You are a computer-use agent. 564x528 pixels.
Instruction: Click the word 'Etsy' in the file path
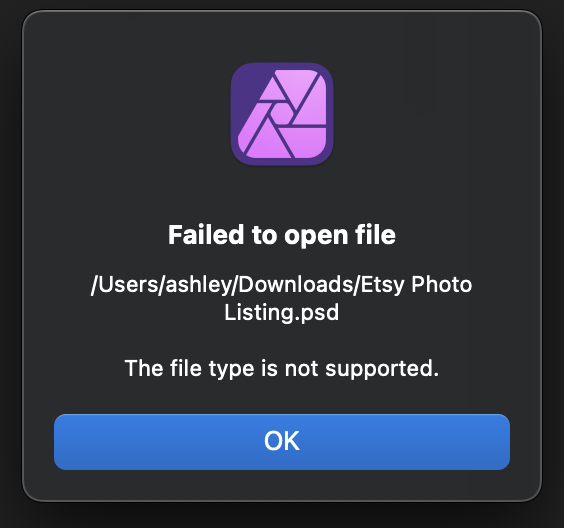(382, 286)
